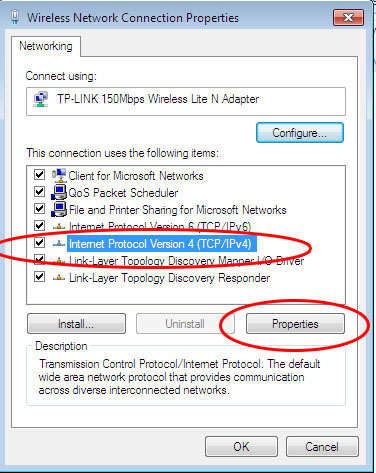Click the Internet Protocol Version 4 icon
This screenshot has height=473, width=376.
click(x=59, y=244)
